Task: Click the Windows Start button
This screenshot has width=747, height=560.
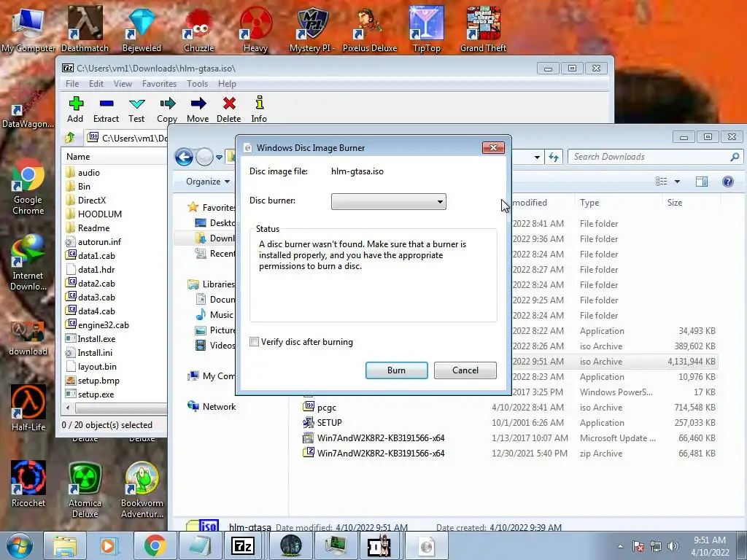Action: [x=20, y=545]
